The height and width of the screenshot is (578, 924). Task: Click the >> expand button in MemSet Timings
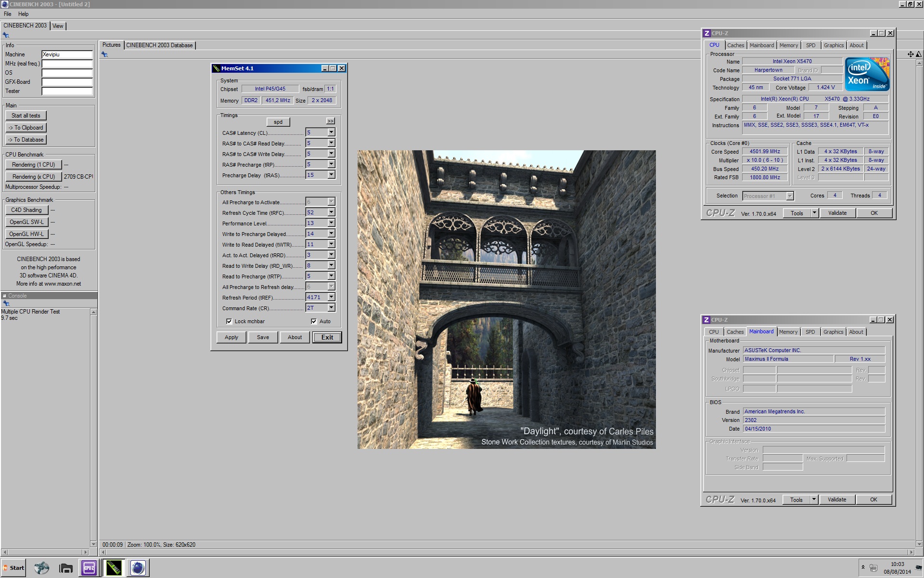(x=330, y=121)
